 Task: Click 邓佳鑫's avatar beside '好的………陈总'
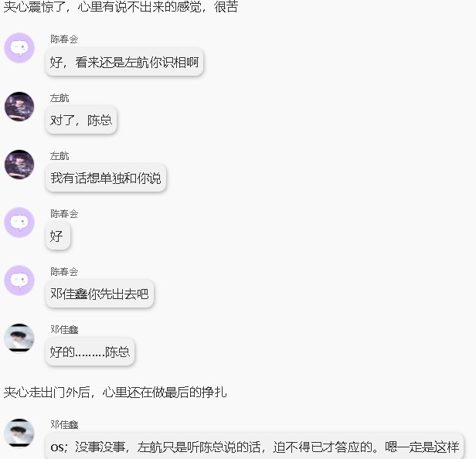[19, 338]
